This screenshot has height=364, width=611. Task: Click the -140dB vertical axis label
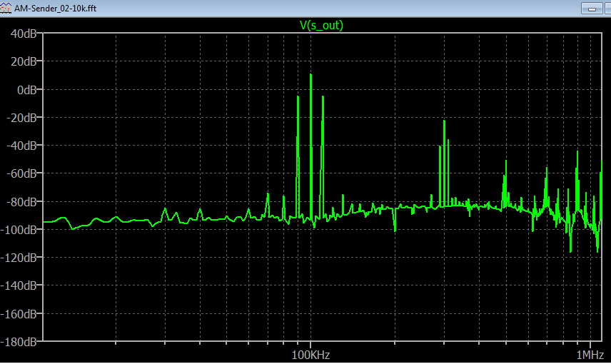21,285
